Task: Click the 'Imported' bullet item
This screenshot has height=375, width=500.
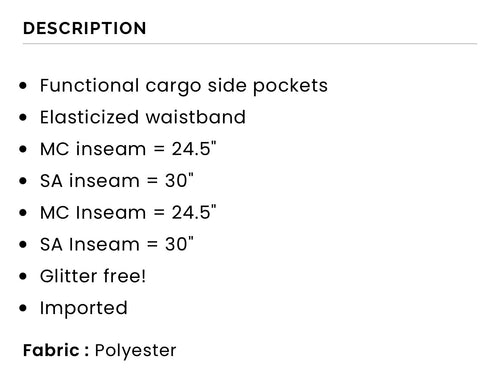Action: click(x=84, y=309)
